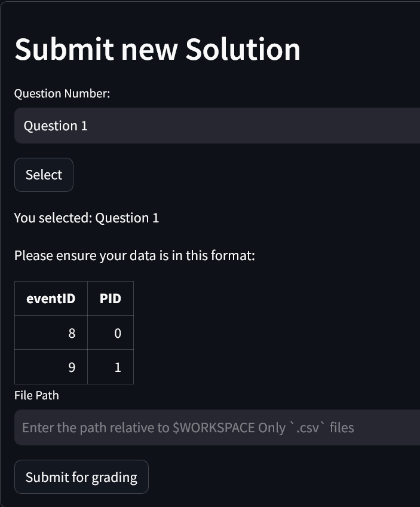Click the 'Question Number:' field label
This screenshot has width=420, height=507.
tap(62, 93)
